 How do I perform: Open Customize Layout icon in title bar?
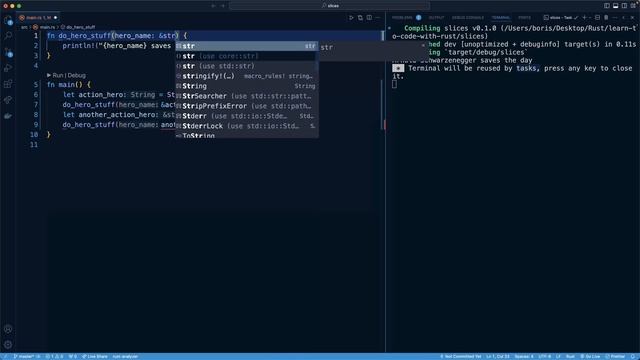[633, 6]
